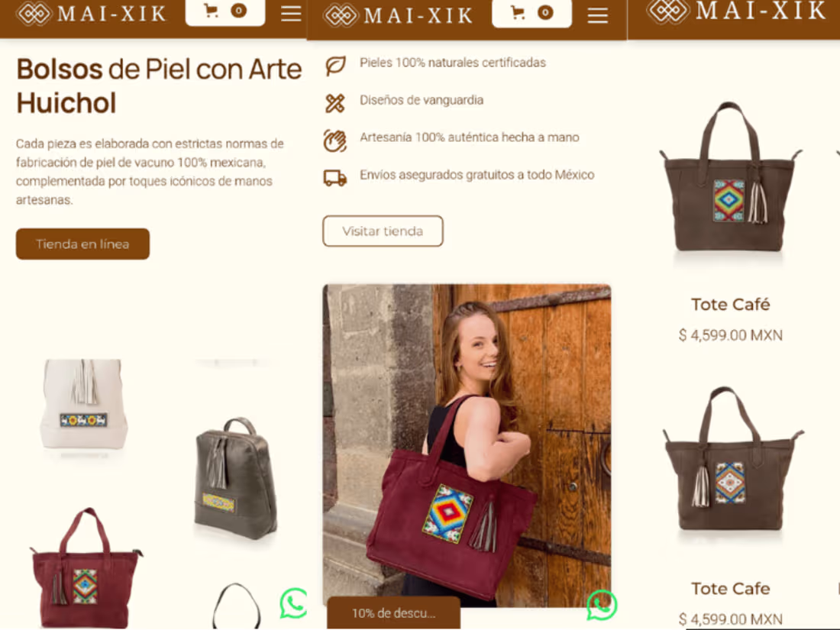The width and height of the screenshot is (840, 630).
Task: Click the WhatsApp chat icon near backpack
Action: click(x=293, y=603)
